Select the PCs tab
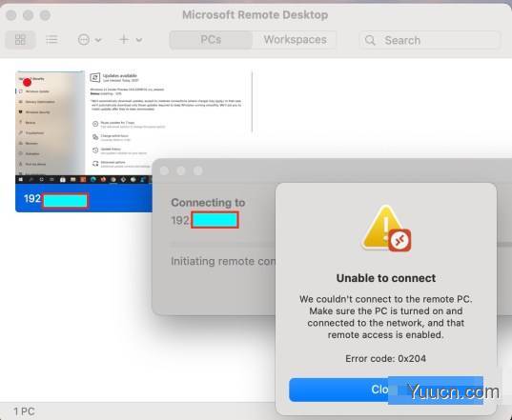Screen dimensions: 512x420 [211, 40]
